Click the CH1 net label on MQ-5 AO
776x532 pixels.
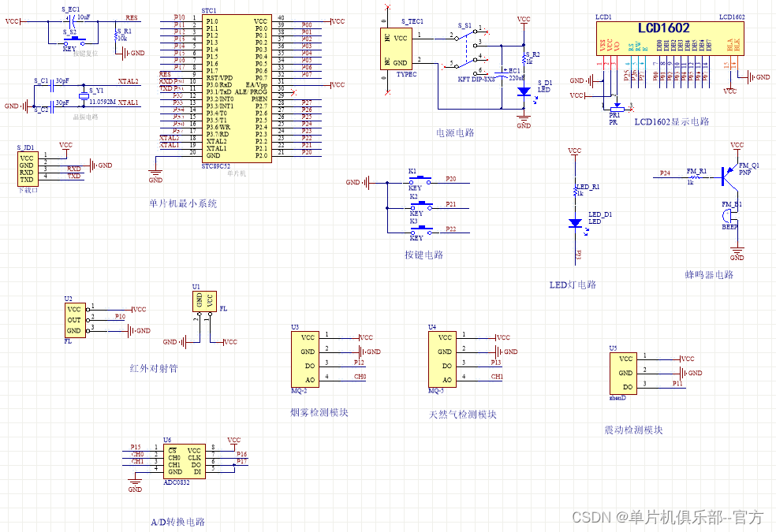[498, 377]
